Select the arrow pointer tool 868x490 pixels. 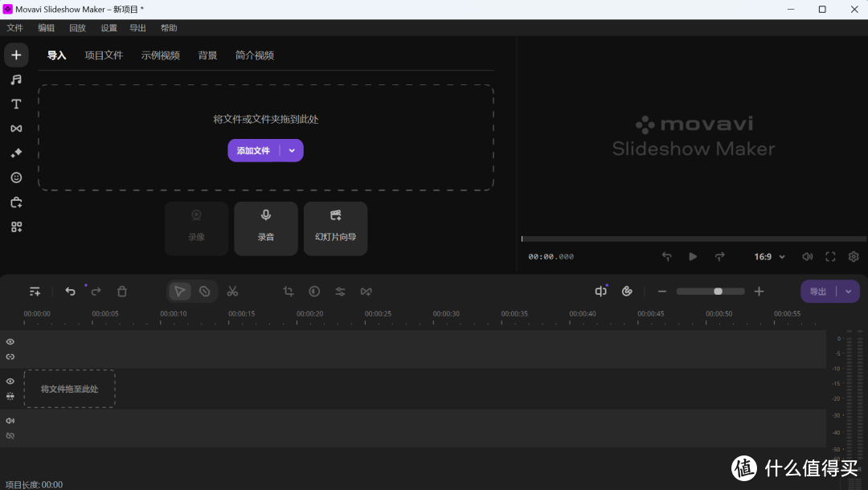[180, 292]
